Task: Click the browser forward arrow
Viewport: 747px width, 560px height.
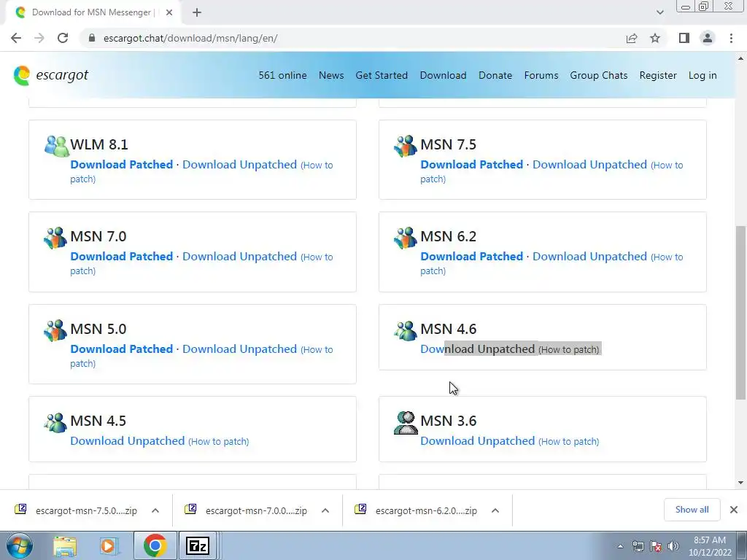Action: pyautogui.click(x=39, y=38)
